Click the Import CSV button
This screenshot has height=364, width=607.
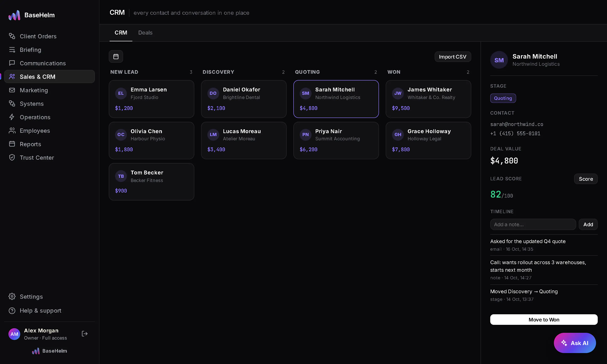[453, 57]
